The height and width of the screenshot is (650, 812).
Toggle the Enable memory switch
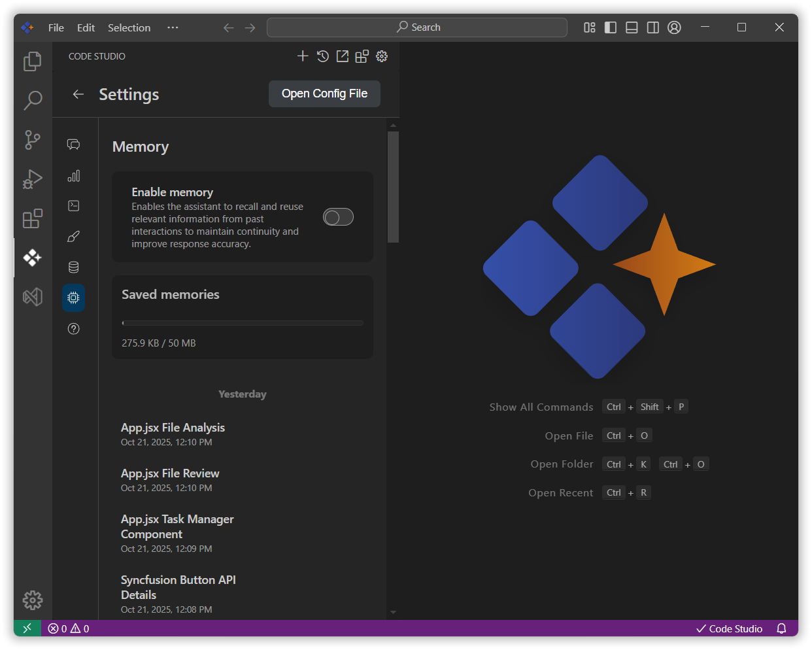click(x=338, y=217)
